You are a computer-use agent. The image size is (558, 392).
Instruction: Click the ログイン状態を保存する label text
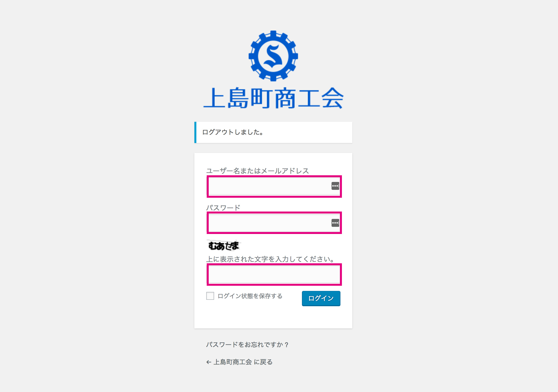[250, 296]
